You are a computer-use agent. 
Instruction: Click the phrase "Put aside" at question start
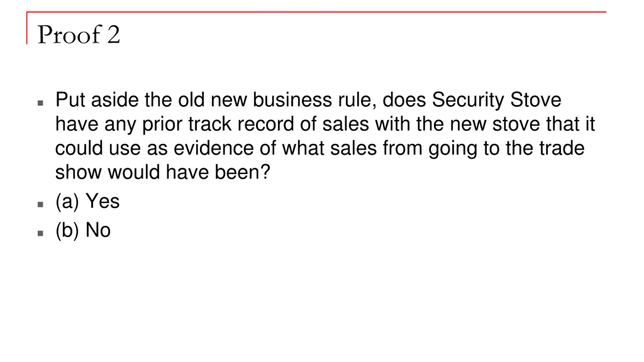(x=97, y=100)
